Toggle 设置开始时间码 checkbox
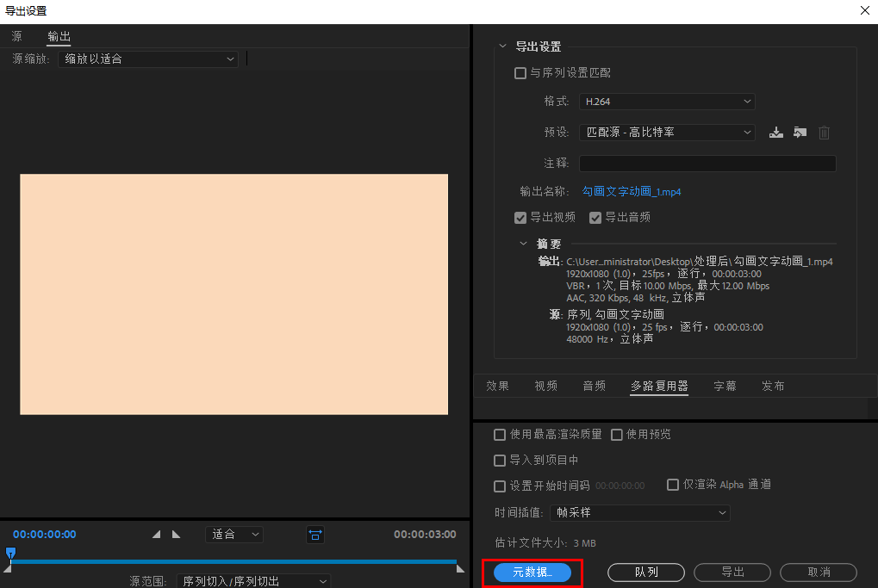 pos(500,486)
